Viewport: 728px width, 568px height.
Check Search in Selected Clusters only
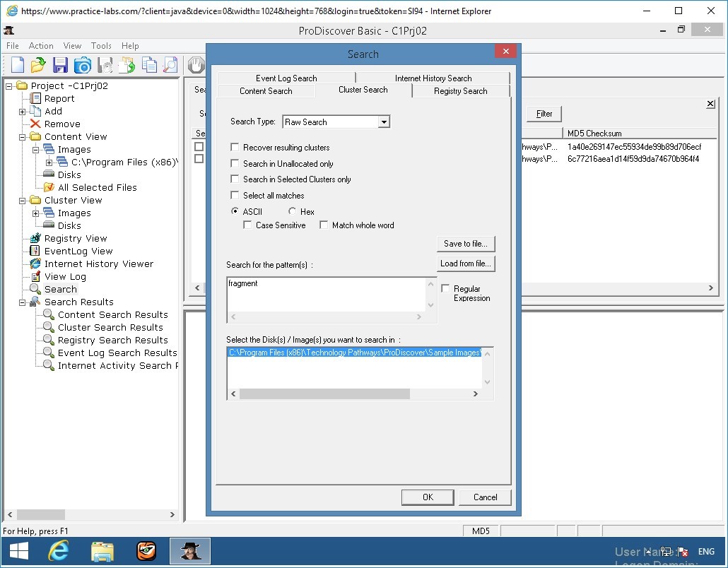(x=235, y=179)
